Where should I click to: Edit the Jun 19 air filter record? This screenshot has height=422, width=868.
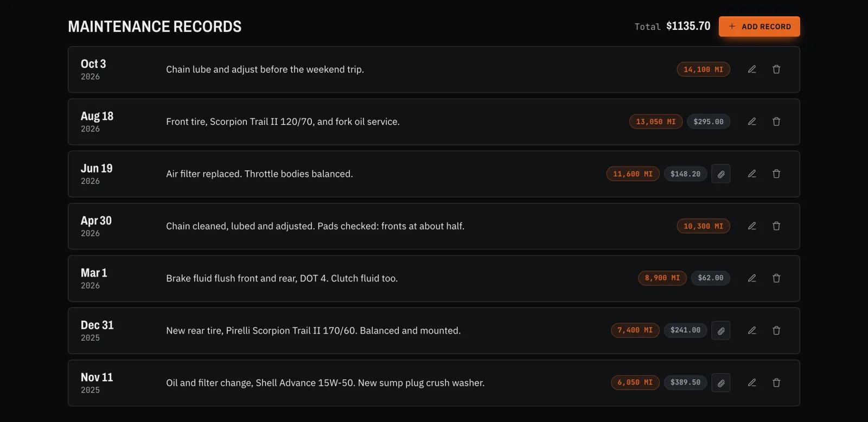pyautogui.click(x=752, y=174)
